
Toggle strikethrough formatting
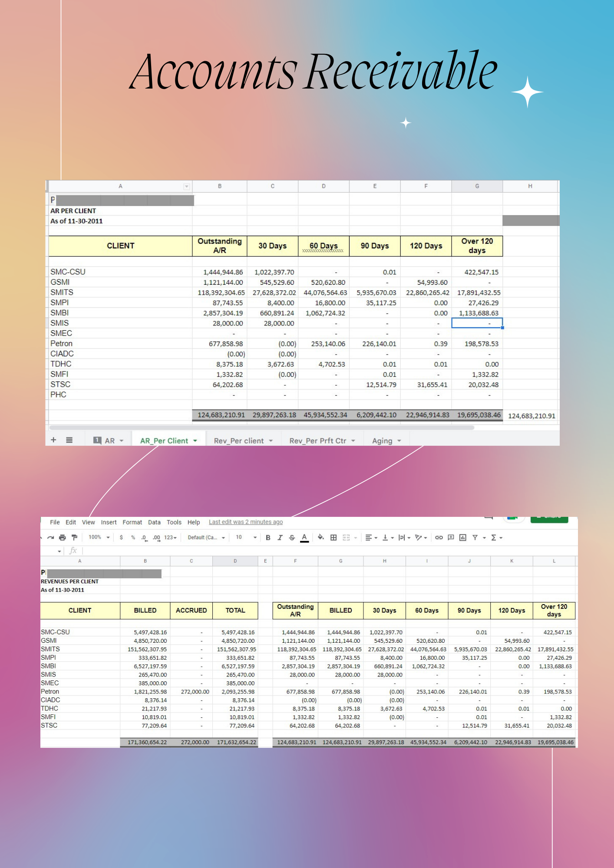tap(292, 538)
